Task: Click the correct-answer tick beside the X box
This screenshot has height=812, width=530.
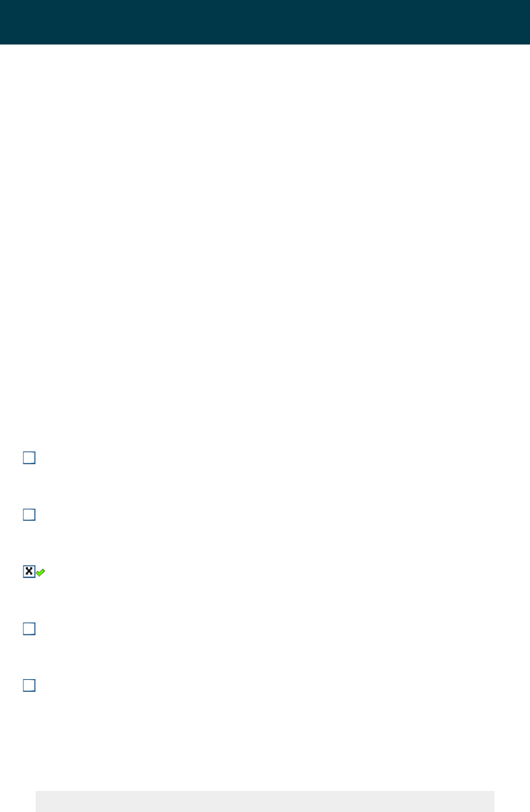Action: 40,573
